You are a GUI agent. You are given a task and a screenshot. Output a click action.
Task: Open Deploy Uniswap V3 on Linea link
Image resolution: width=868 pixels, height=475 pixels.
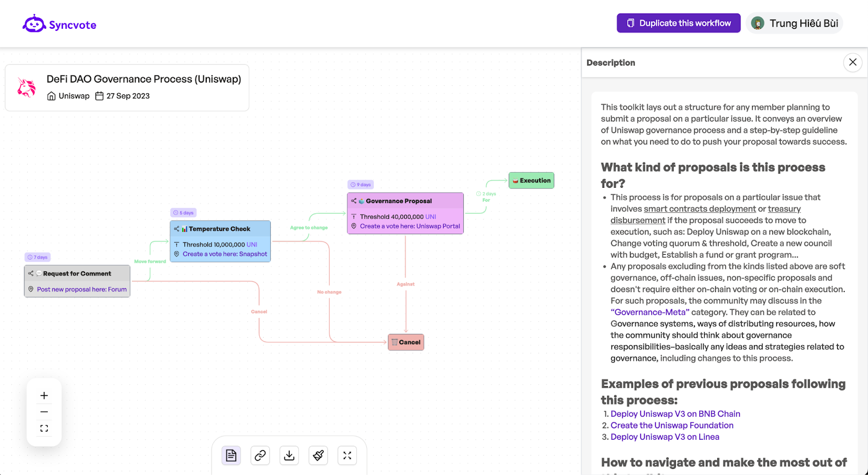pyautogui.click(x=665, y=437)
